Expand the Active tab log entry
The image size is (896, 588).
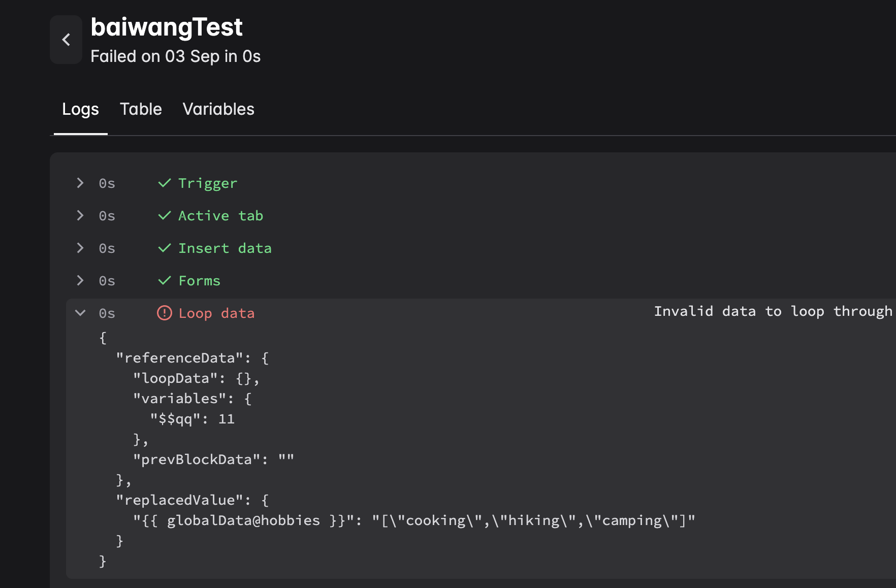(x=80, y=215)
